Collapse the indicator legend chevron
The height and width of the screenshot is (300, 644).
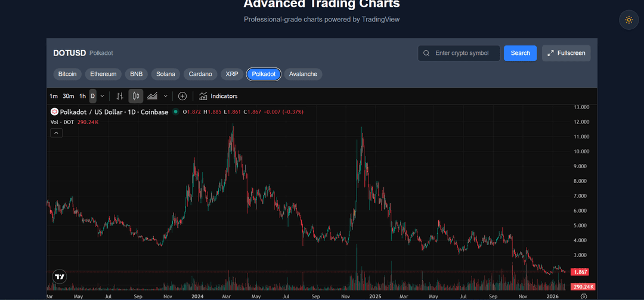point(56,133)
